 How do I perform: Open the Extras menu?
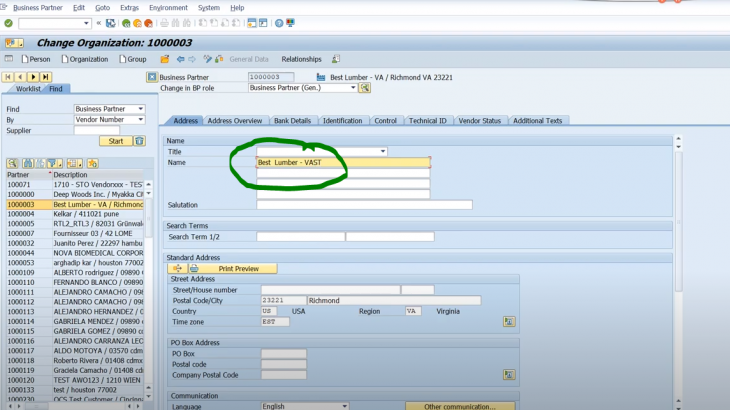coord(129,7)
